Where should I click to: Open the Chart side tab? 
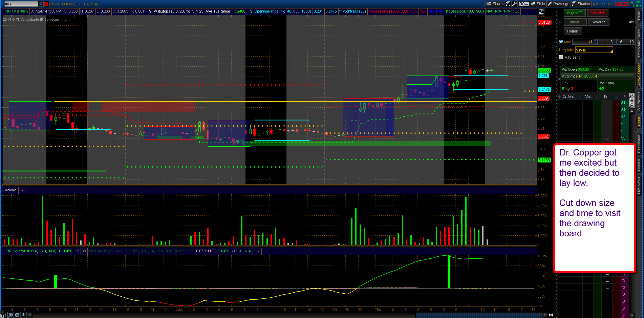point(639,121)
